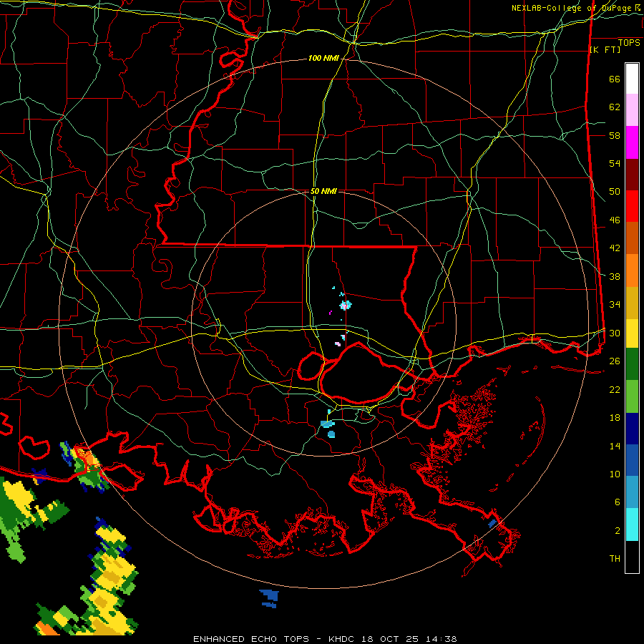Viewport: 644px width, 644px height.
Task: Click the "46" legend value
Action: [615, 220]
